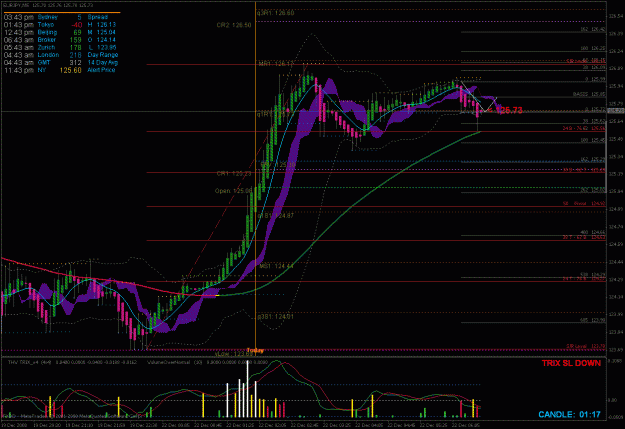Click the CR2 pivot level label
Screen dimensions: 625x429
pos(234,25)
